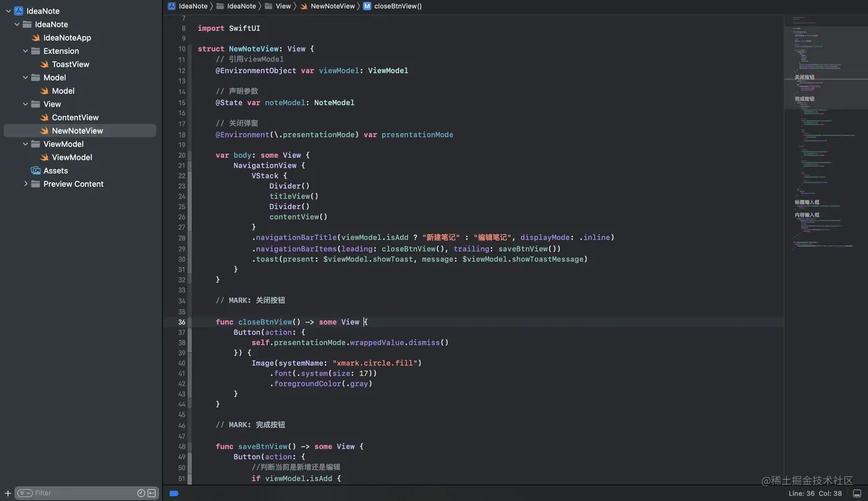Click 'import SwiftUI' code line

(229, 29)
